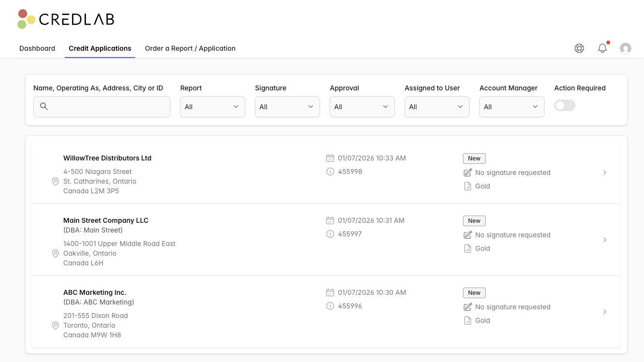Open WillowTree Distributors Ltd application
This screenshot has height=362, width=644.
click(x=107, y=158)
